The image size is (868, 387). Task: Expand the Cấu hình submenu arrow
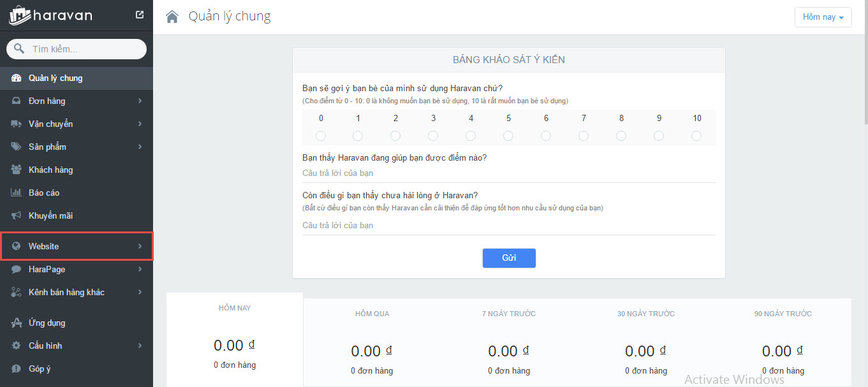[x=140, y=346]
